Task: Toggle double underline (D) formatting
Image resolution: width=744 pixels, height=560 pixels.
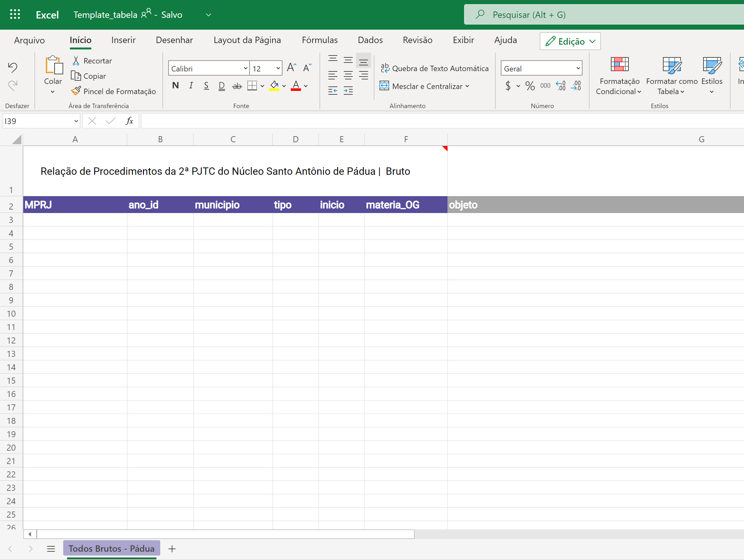Action: pyautogui.click(x=221, y=86)
